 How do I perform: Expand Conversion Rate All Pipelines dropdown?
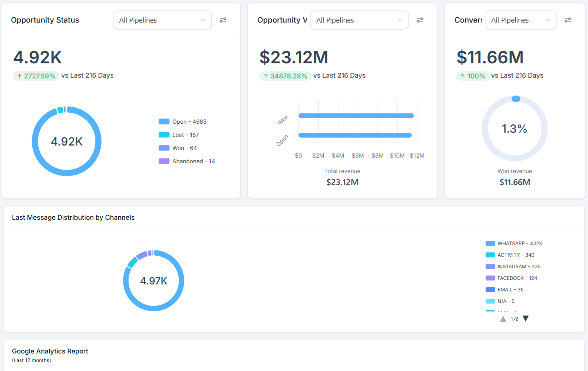[x=521, y=20]
